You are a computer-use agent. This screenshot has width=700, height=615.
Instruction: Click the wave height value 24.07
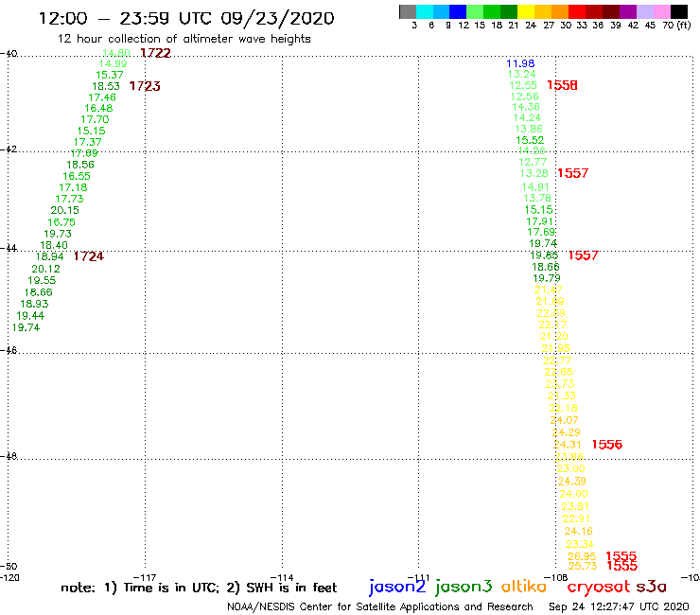[565, 420]
